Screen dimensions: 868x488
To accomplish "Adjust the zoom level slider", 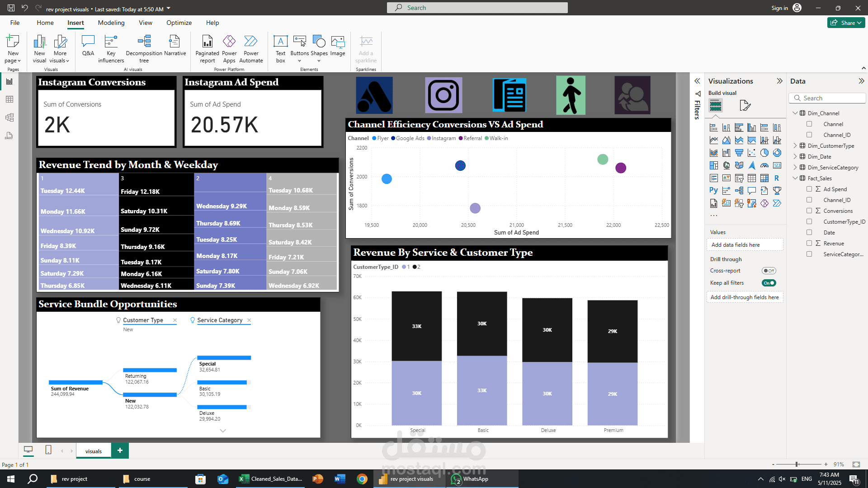I will (x=797, y=465).
